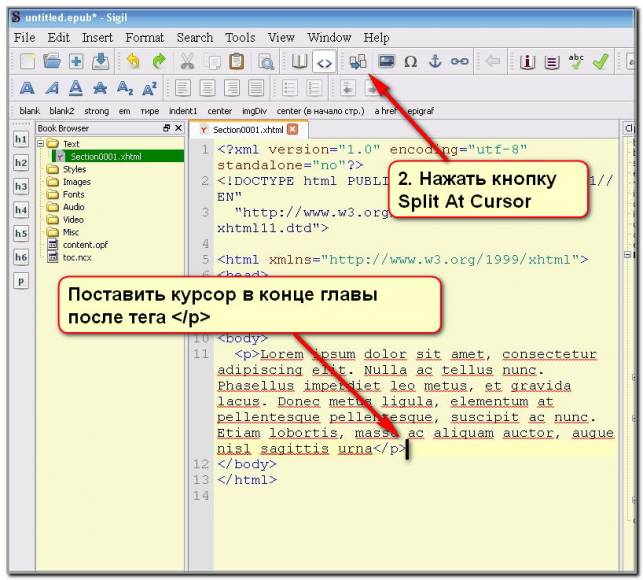The image size is (643, 580).
Task: Apply the blank clip
Action: (30, 111)
